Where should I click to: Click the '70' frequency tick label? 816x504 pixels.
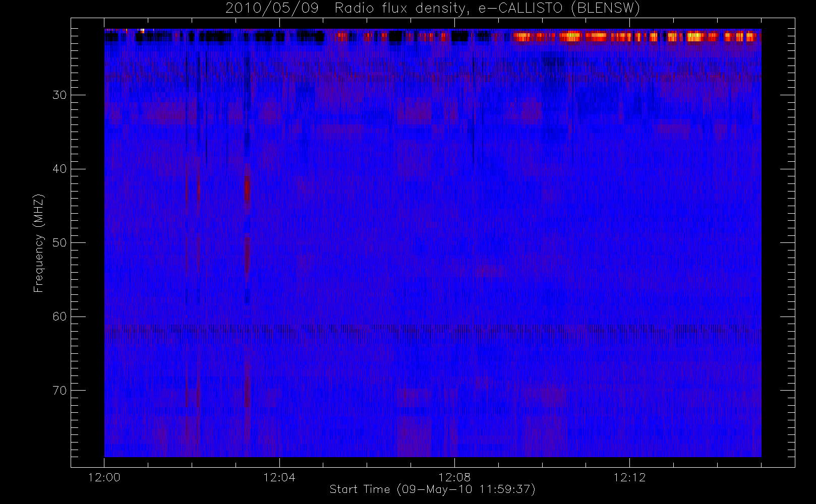point(60,391)
